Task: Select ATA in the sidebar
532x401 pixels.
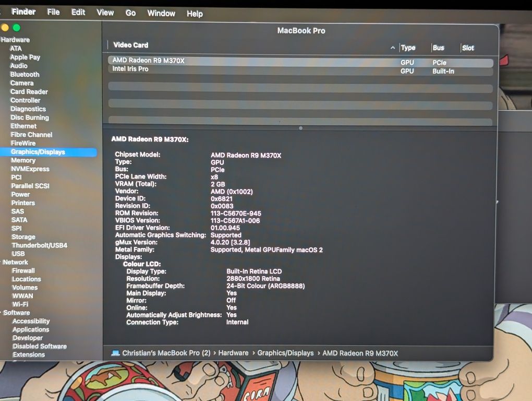Action: pyautogui.click(x=16, y=49)
